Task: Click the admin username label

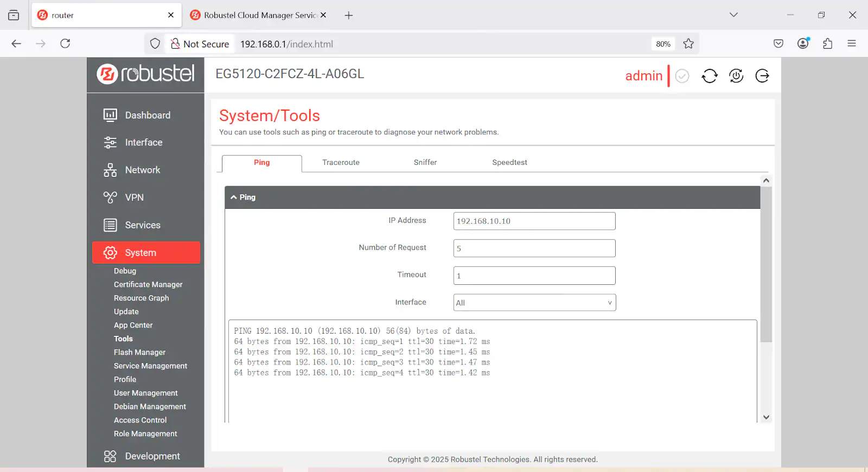Action: point(644,76)
